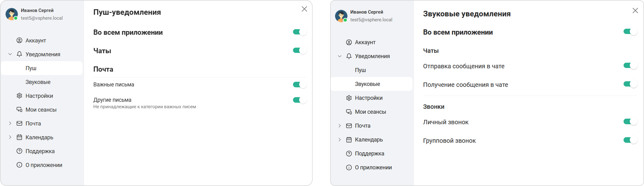This screenshot has height=186, width=644.
Task: Click Почта envelope icon in Пуш-уведомления window sidebar
Action: [19, 123]
